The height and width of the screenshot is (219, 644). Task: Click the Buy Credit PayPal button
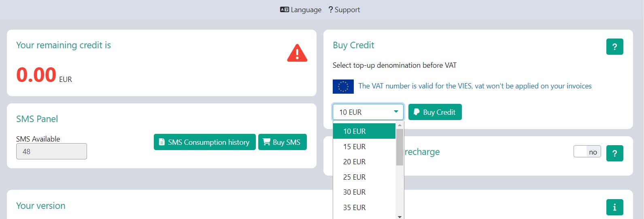coord(435,112)
